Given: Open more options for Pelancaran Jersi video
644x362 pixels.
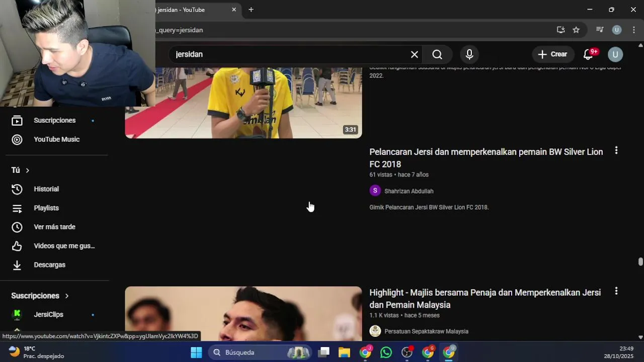Looking at the screenshot, I should pyautogui.click(x=616, y=150).
